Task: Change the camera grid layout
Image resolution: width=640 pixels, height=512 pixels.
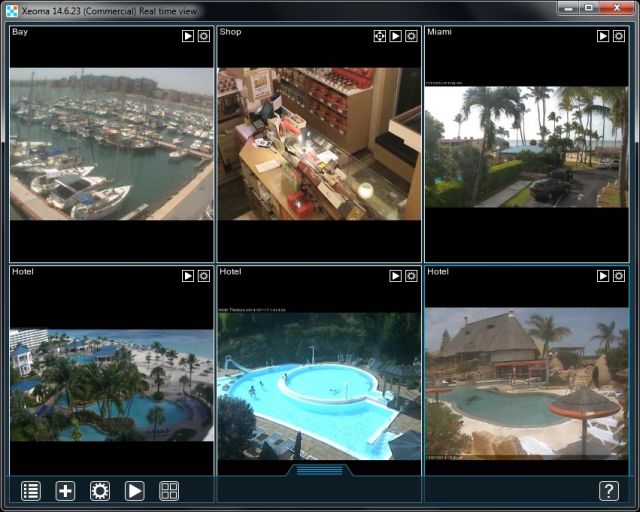Action: tap(169, 491)
